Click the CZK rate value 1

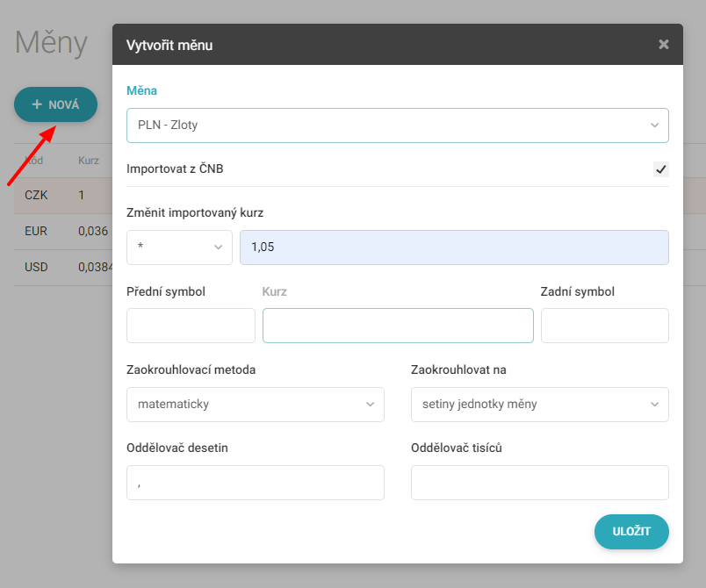pos(82,195)
